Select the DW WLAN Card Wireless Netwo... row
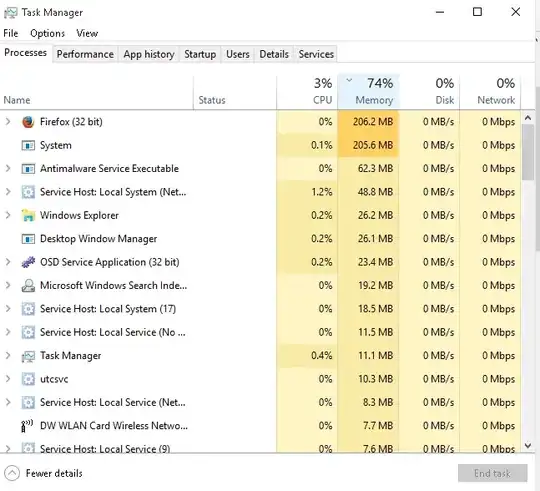Image resolution: width=540 pixels, height=491 pixels. pyautogui.click(x=260, y=426)
